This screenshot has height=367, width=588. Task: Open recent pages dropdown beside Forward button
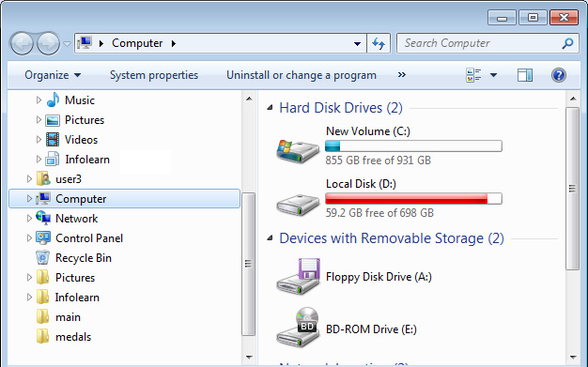tap(67, 44)
